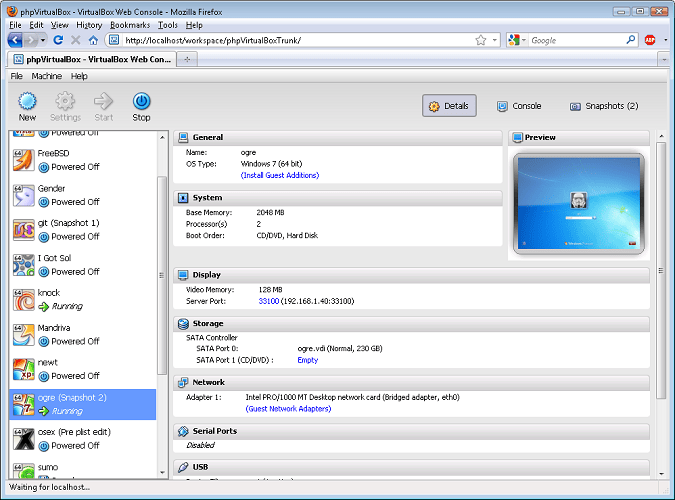Open the Machine menu
This screenshot has width=675, height=500.
46,76
